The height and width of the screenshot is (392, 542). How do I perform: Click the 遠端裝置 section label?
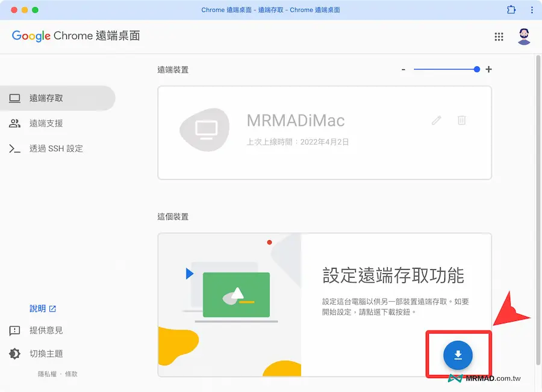(x=173, y=69)
